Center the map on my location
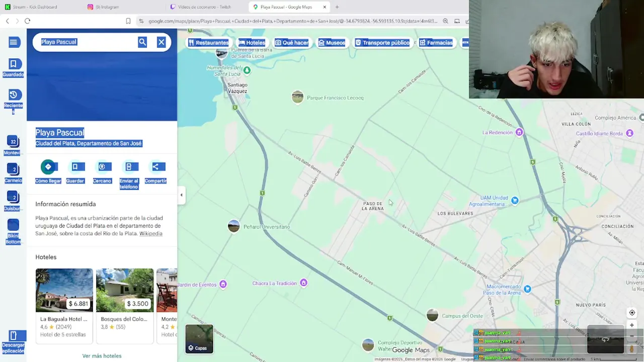 pyautogui.click(x=632, y=313)
